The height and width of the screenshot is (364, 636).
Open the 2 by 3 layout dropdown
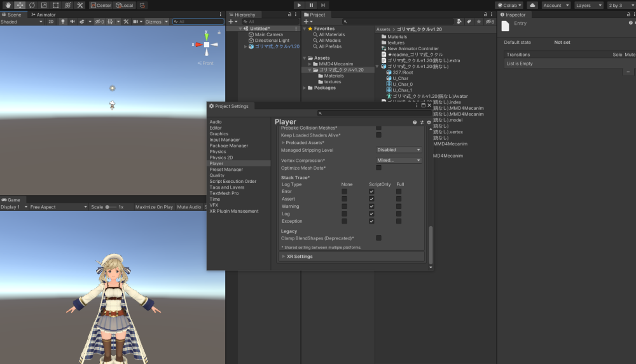(x=621, y=5)
